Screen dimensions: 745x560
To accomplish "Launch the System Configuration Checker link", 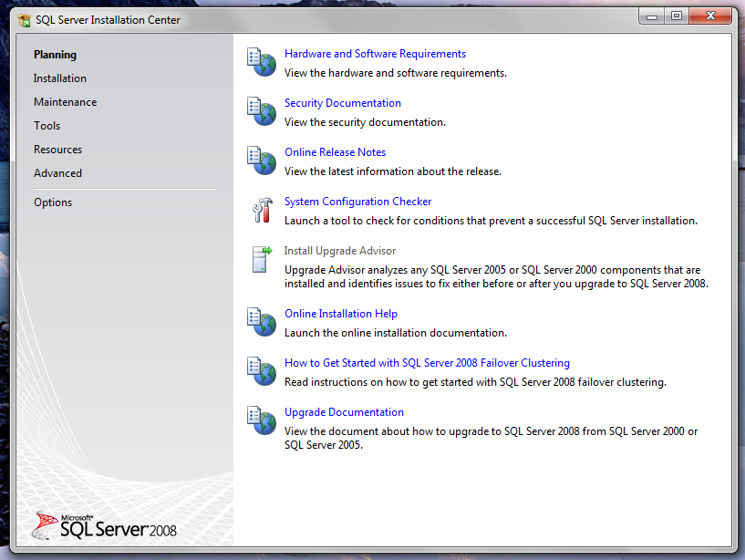I will 357,202.
